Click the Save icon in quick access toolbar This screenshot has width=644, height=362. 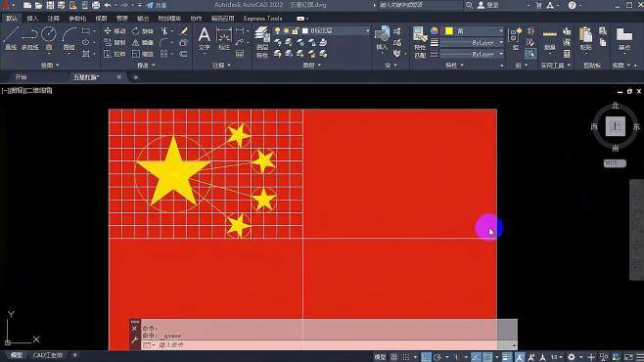(x=50, y=5)
